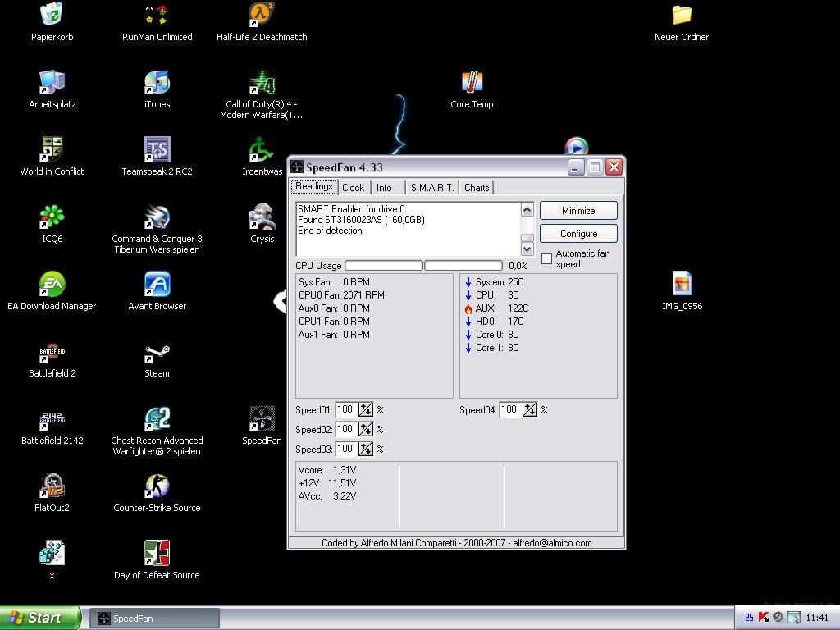Image resolution: width=840 pixels, height=630 pixels.
Task: Click log scrollbar up arrow
Action: click(527, 209)
